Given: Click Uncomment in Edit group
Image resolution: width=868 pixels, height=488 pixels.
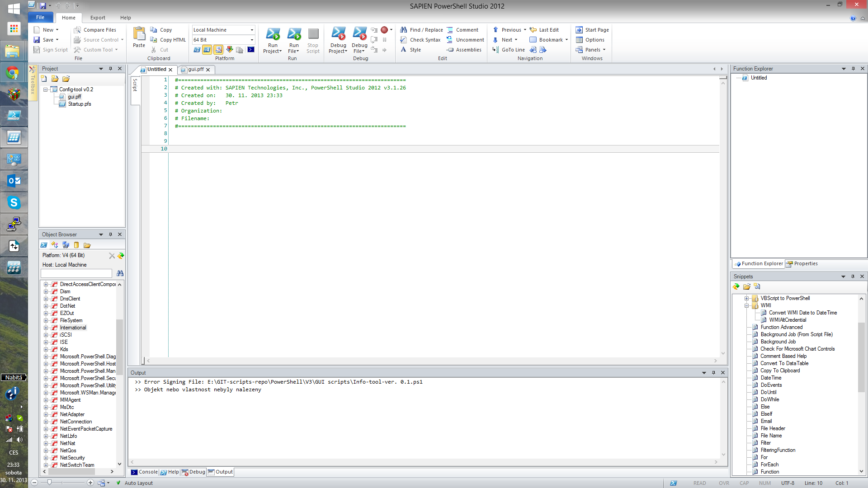Looking at the screenshot, I should (465, 40).
